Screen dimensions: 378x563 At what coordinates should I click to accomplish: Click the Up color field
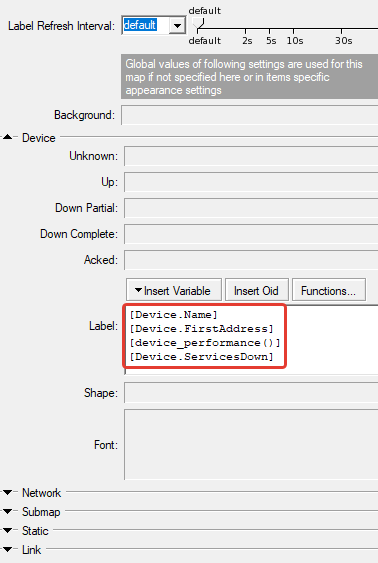point(251,182)
